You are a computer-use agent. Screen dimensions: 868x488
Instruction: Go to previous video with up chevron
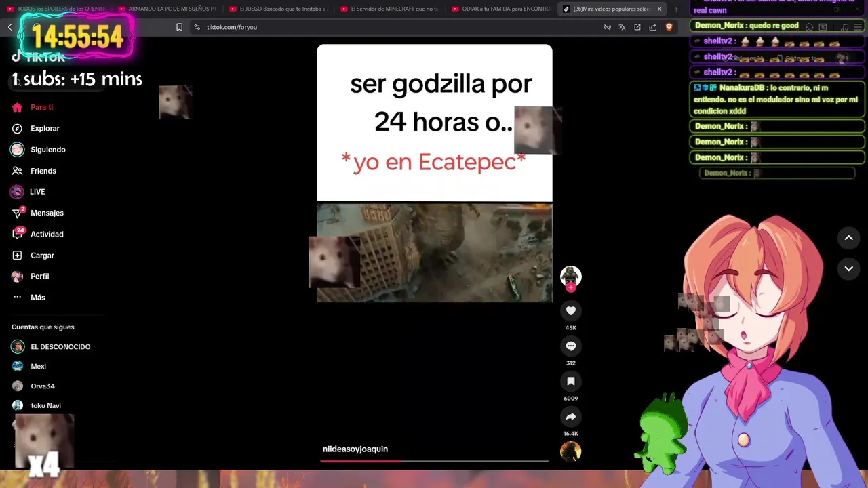click(848, 238)
